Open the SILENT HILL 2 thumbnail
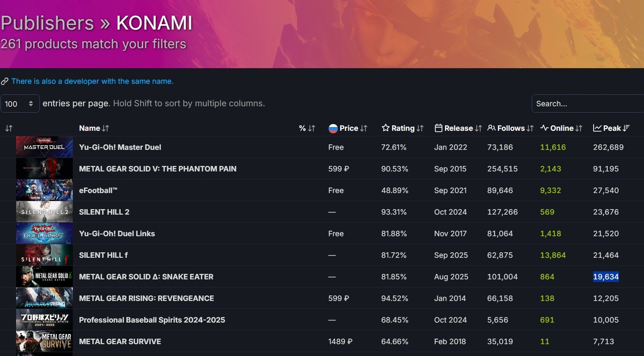This screenshot has height=356, width=644. 45,212
